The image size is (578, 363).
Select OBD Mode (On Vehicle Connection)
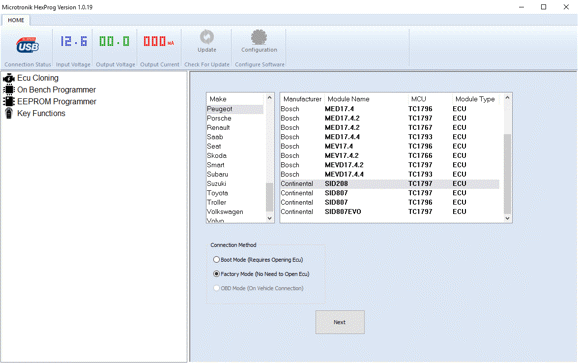point(258,288)
